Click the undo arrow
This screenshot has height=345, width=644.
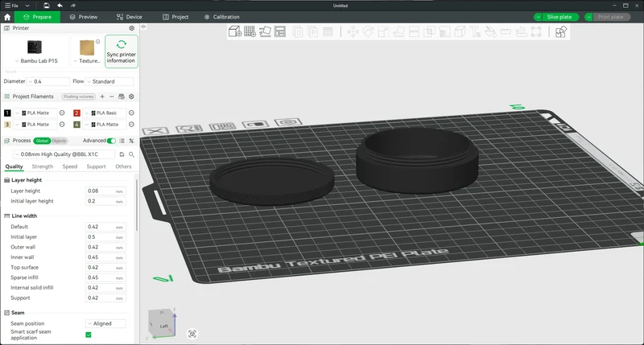pyautogui.click(x=60, y=6)
